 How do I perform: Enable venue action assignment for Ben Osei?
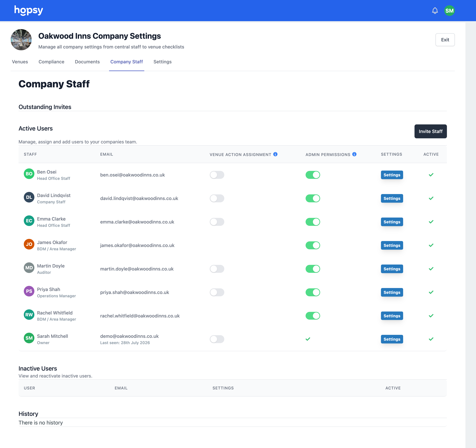click(217, 175)
